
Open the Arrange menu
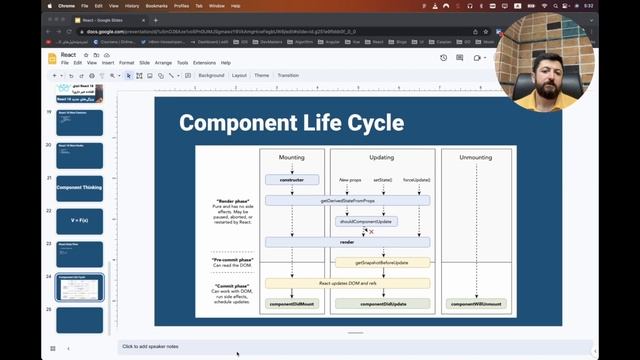[163, 63]
